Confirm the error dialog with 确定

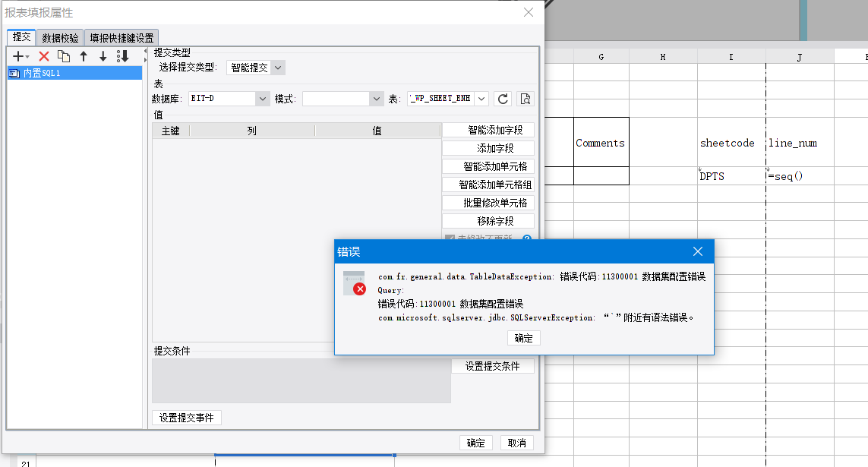tap(524, 338)
